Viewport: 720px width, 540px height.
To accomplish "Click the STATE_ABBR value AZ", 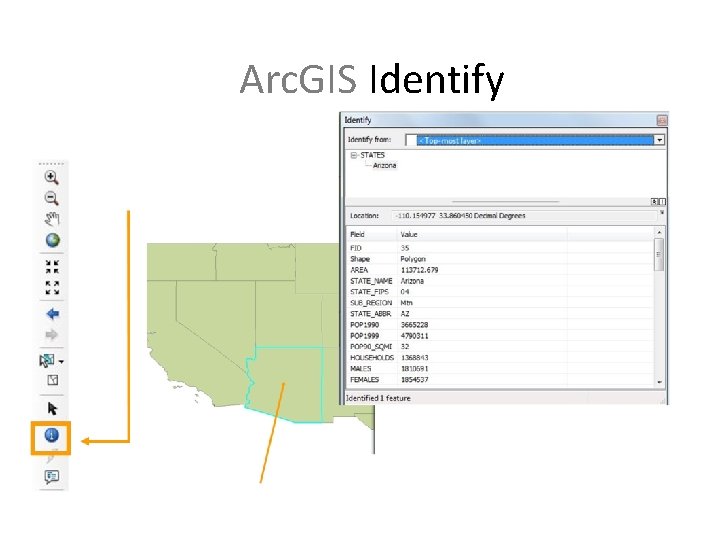I will (x=405, y=314).
